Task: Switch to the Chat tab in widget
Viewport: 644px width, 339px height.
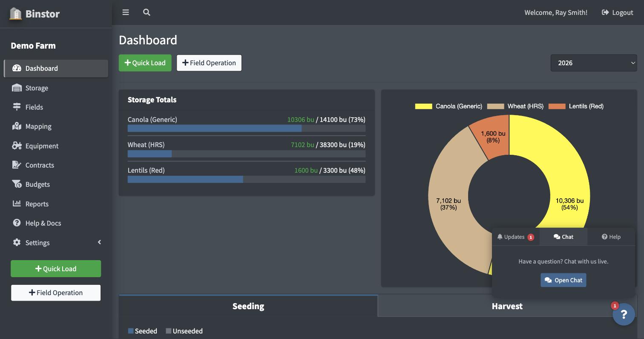Action: (563, 237)
